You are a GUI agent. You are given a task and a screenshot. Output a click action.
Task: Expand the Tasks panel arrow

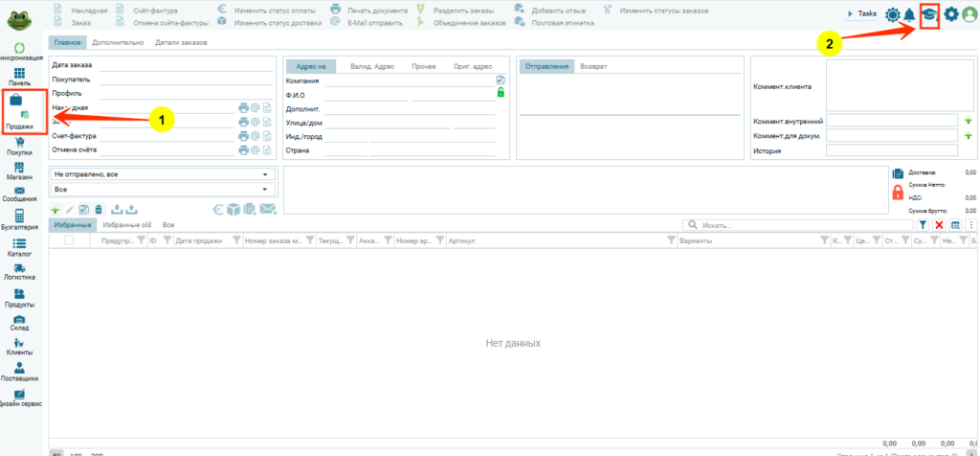click(850, 14)
